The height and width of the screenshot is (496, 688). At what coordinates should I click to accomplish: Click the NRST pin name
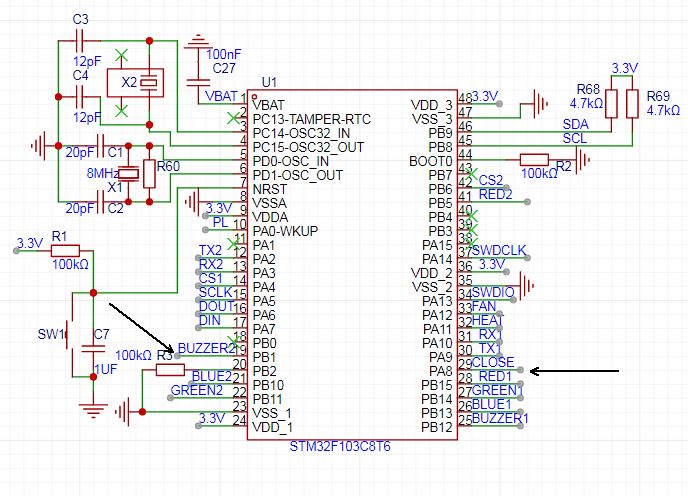[x=270, y=190]
